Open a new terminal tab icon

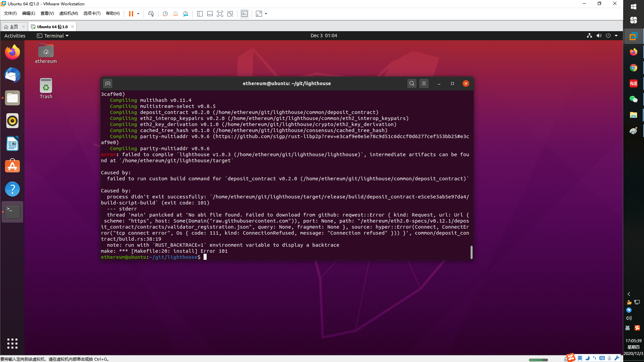point(108,83)
